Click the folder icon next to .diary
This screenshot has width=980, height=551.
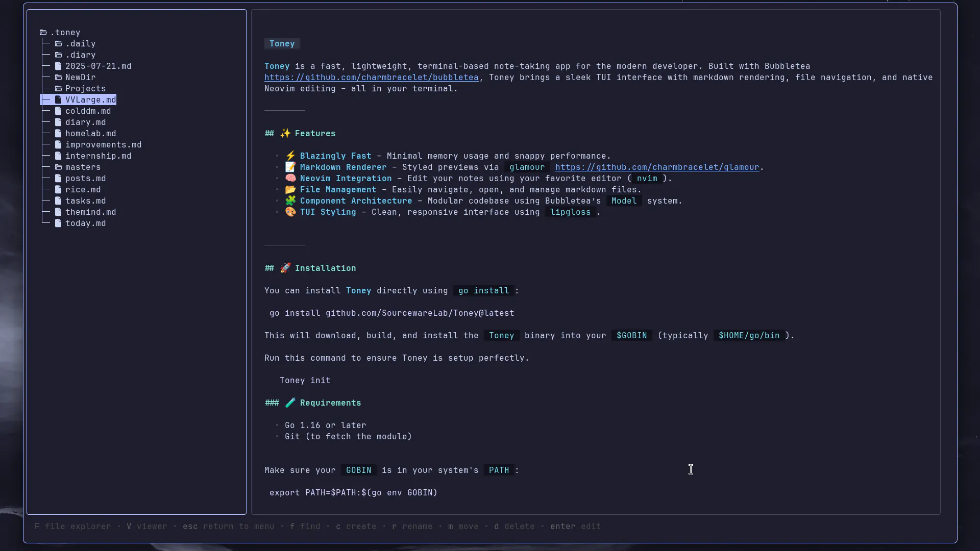(59, 55)
